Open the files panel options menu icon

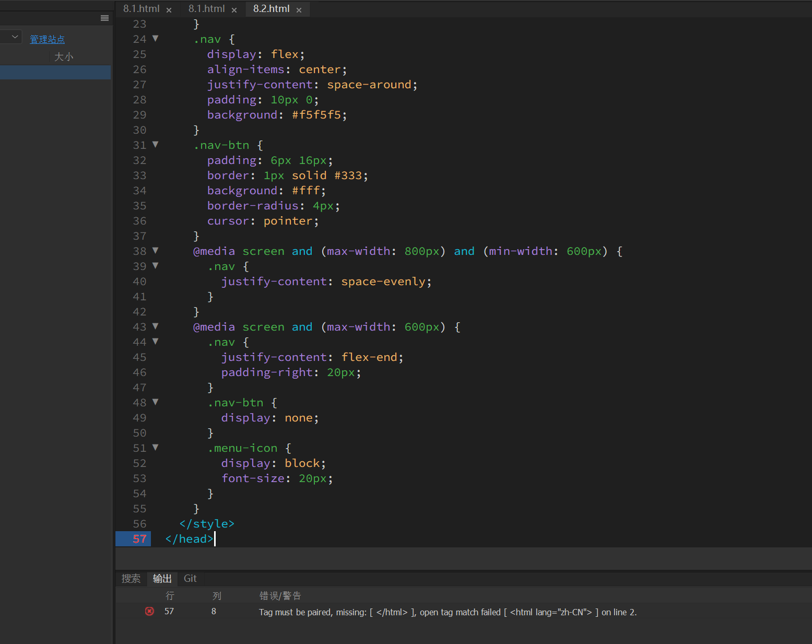pyautogui.click(x=104, y=18)
